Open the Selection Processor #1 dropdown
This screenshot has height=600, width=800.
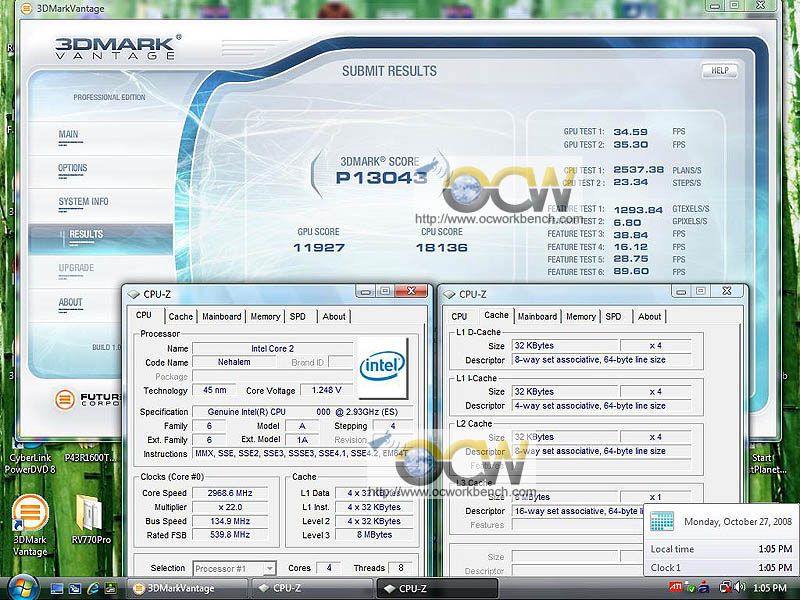coord(235,568)
